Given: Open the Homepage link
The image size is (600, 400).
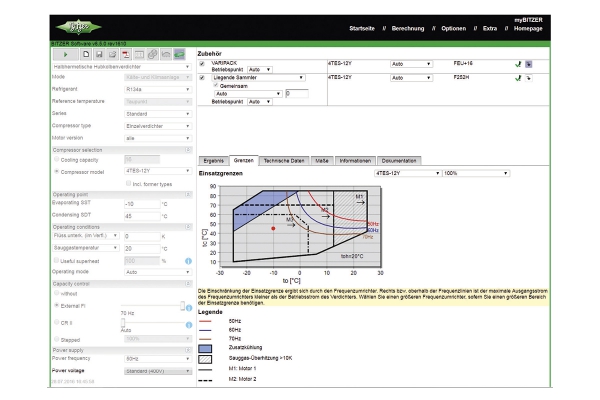Looking at the screenshot, I should (x=528, y=28).
